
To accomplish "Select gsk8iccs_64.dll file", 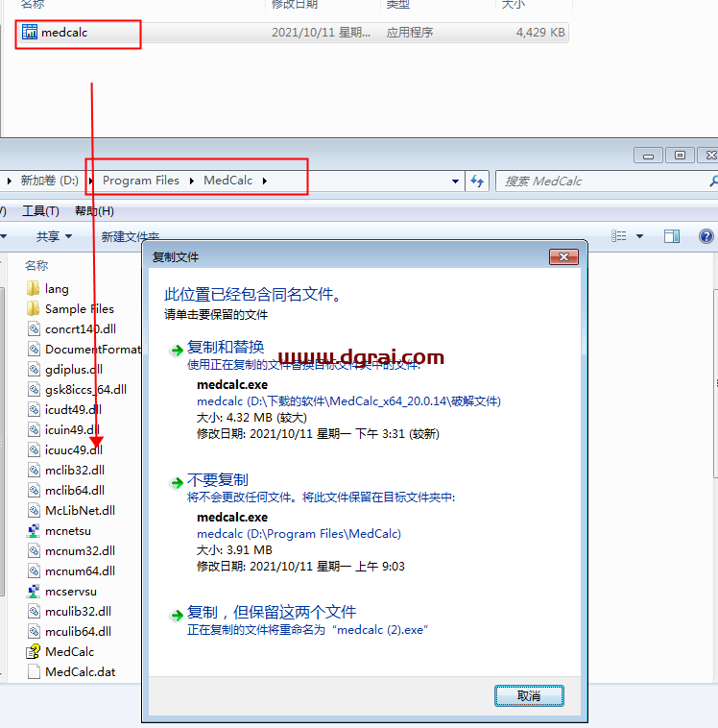I will pos(77,390).
